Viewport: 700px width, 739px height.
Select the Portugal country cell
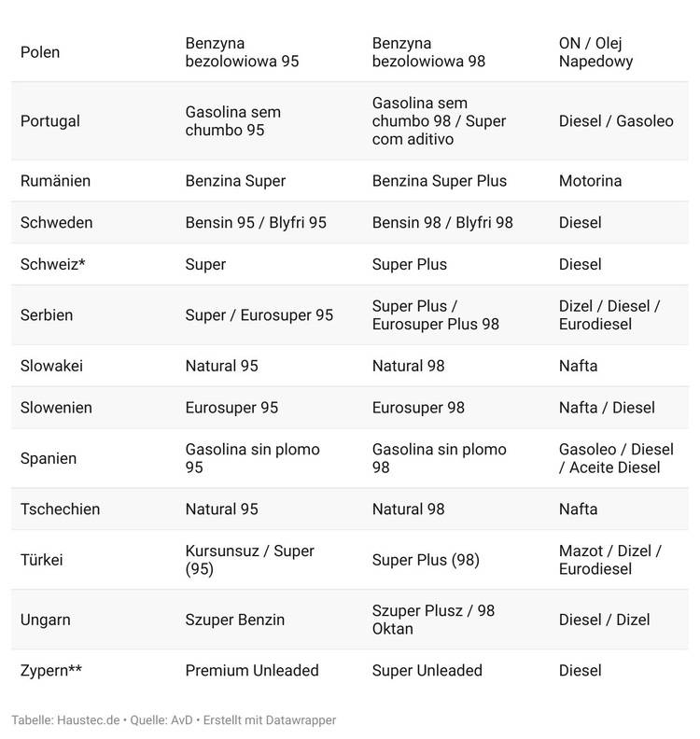tap(50, 121)
